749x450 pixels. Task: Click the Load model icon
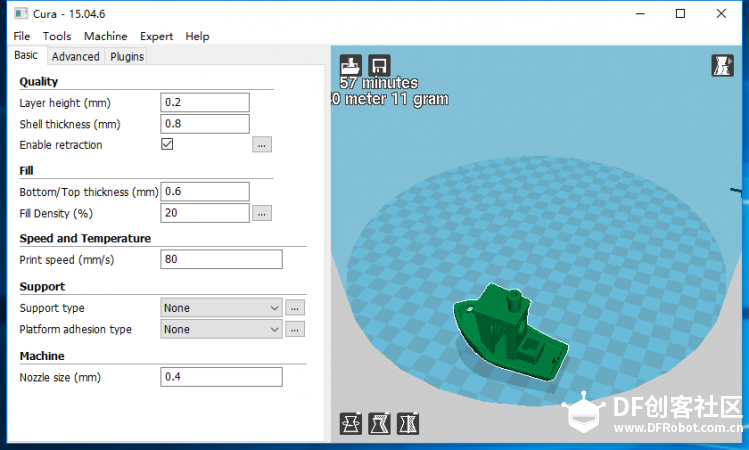351,65
